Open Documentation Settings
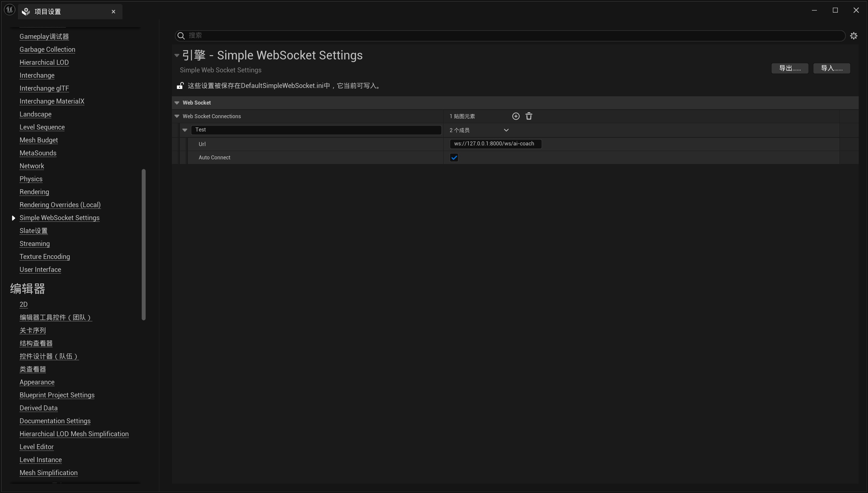 click(55, 421)
